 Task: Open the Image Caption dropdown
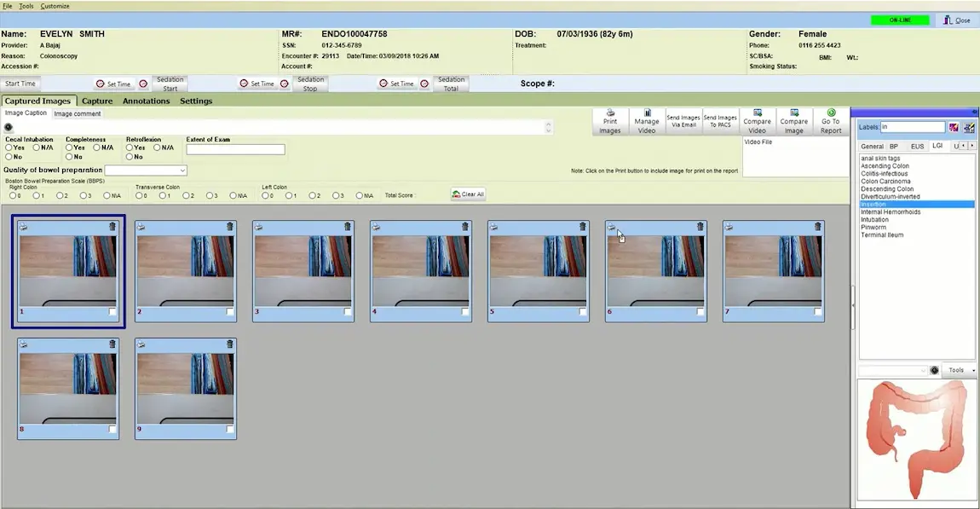click(550, 126)
